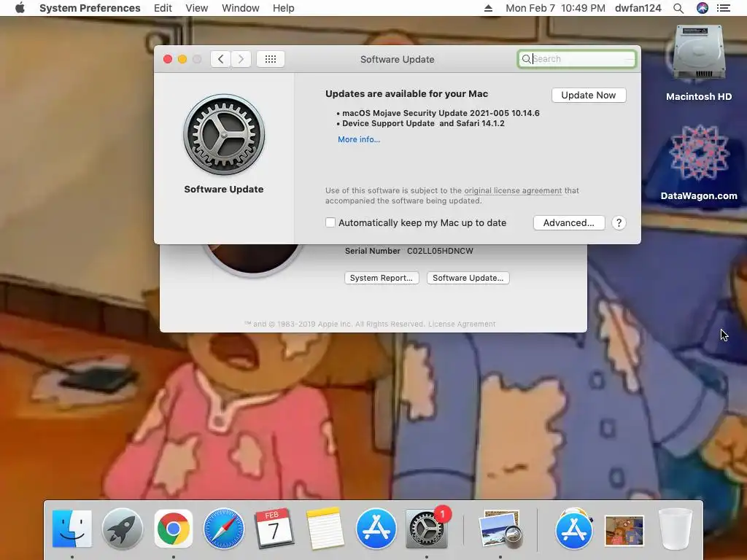Viewport: 747px width, 560px height.
Task: Open the Trash in the Dock
Action: point(675,529)
